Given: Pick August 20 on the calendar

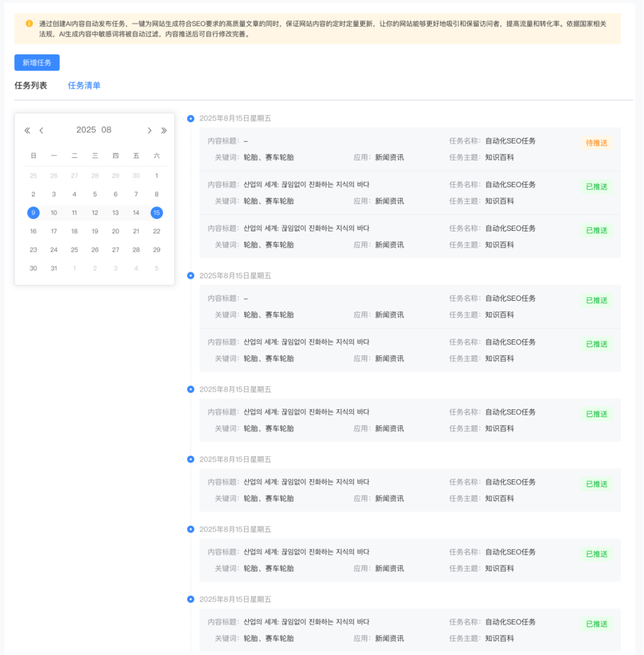Looking at the screenshot, I should tap(115, 231).
